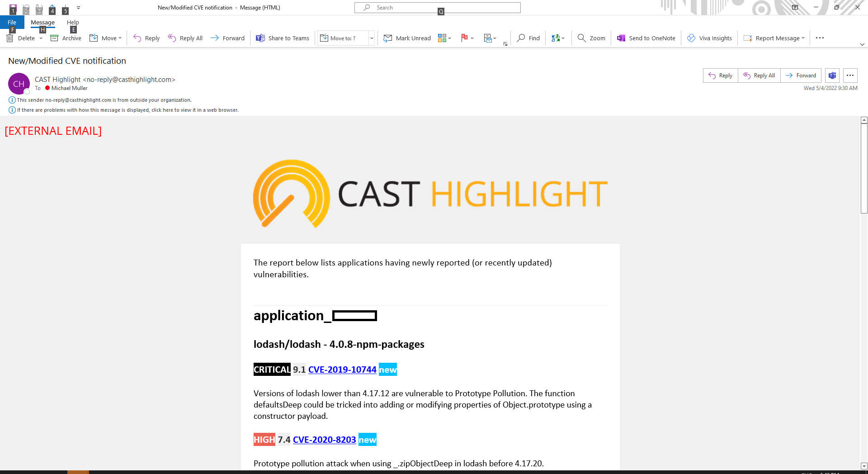This screenshot has height=474, width=868.
Task: Click the email subject 'New/Modified CVE notification'
Action: tap(67, 61)
